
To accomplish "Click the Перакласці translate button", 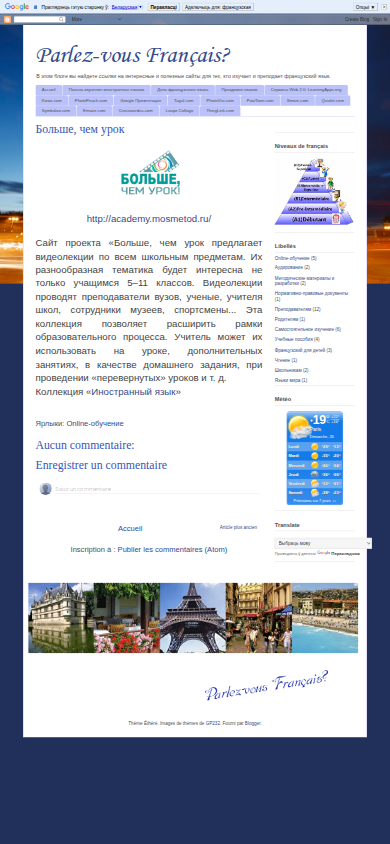I will point(163,7).
